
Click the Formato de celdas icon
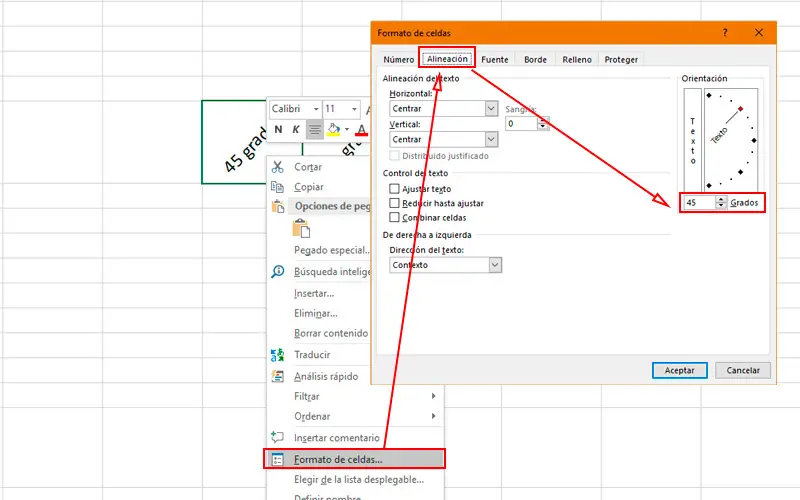click(x=278, y=460)
